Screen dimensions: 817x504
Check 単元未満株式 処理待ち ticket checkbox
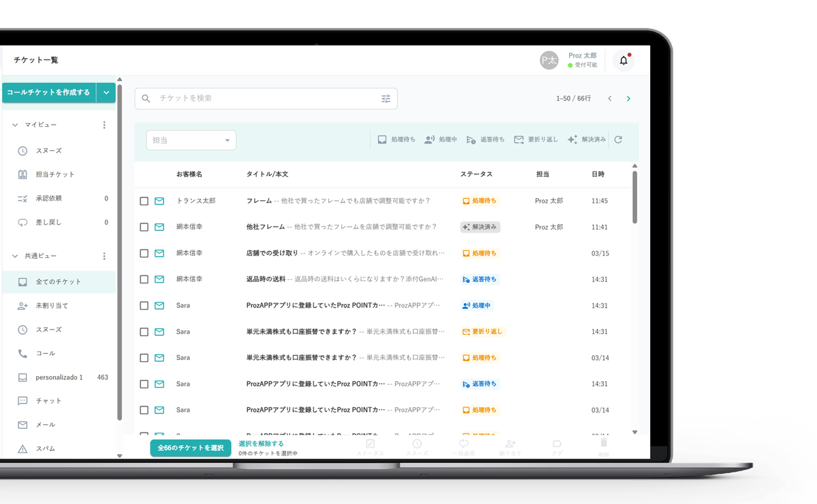tap(144, 358)
